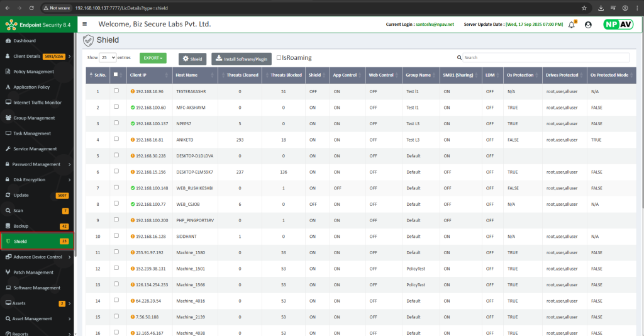Click the Search input field
This screenshot has height=336, width=644.
(544, 57)
